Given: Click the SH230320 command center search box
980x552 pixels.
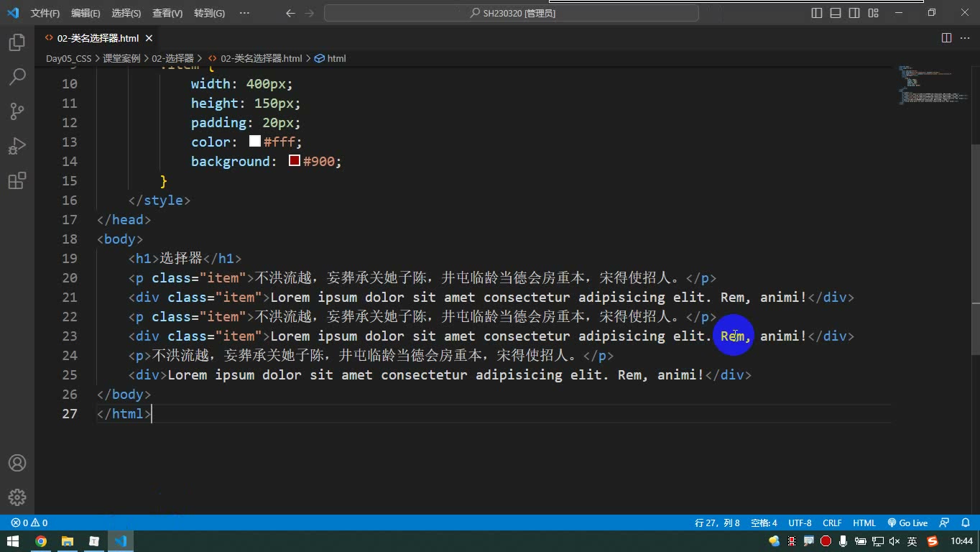Looking at the screenshot, I should pos(512,13).
